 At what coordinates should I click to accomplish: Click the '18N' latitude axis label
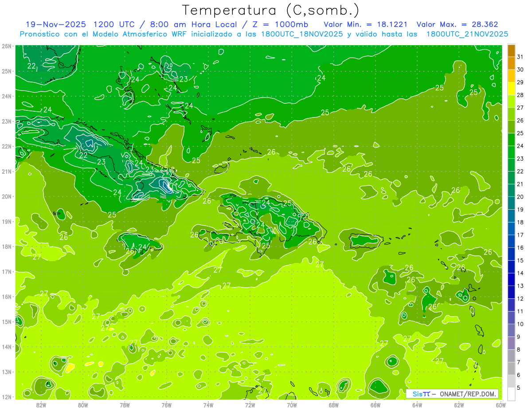click(x=7, y=247)
